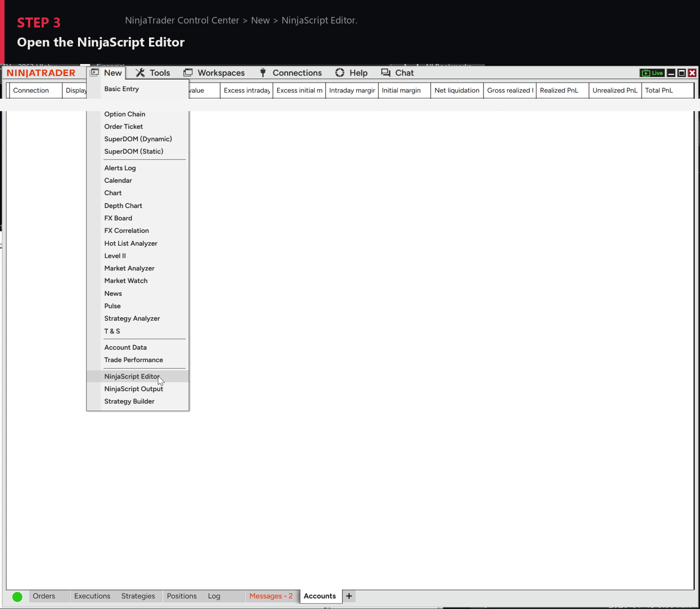Click the Help lifebuoy icon
Screen dimensions: 700x609
340,72
